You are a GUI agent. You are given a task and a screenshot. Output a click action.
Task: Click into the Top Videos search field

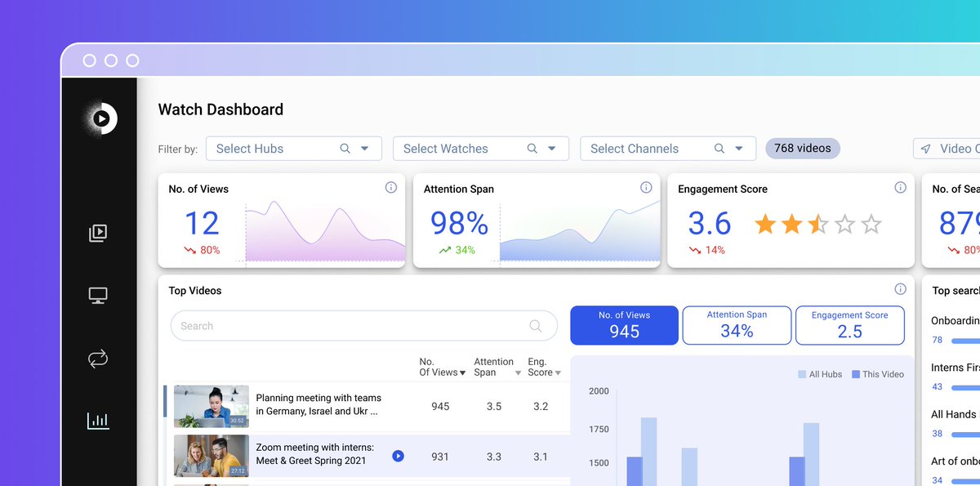[363, 326]
